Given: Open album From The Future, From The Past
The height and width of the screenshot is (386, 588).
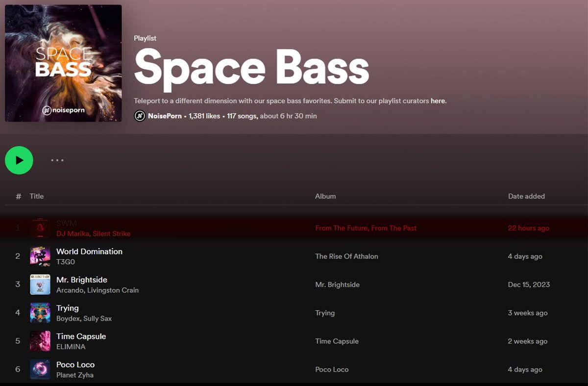Looking at the screenshot, I should coord(366,228).
